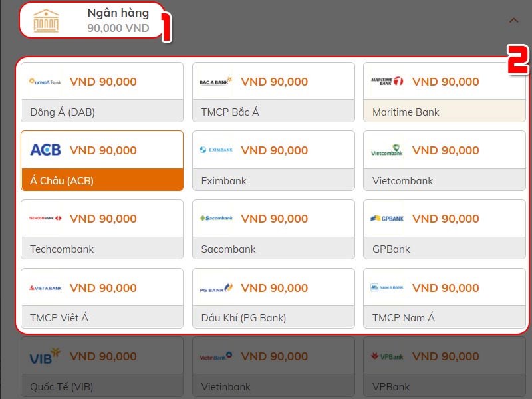
Task: Click the 90,000 VND amount under Ngân hàng
Action: coord(118,28)
